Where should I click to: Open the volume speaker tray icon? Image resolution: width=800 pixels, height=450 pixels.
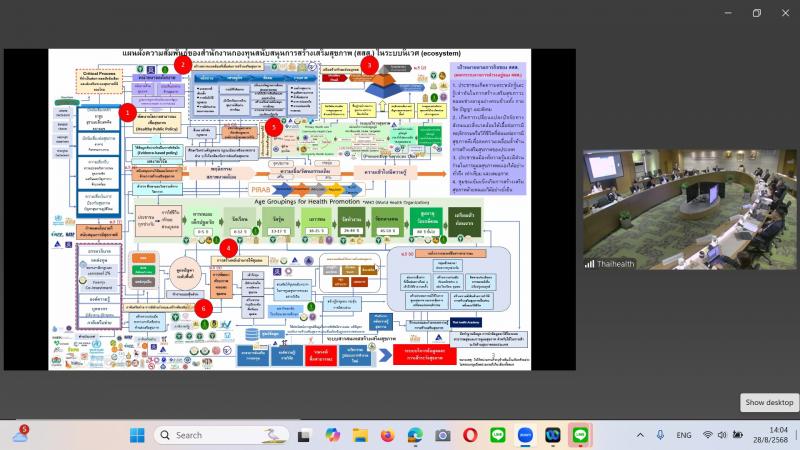coord(722,435)
